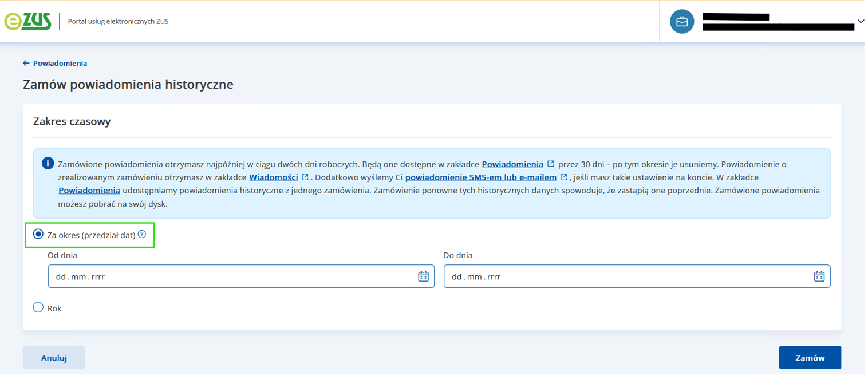Screen dimensions: 868x376
Task: Open calendar picker for Od dnia
Action: pyautogui.click(x=423, y=276)
